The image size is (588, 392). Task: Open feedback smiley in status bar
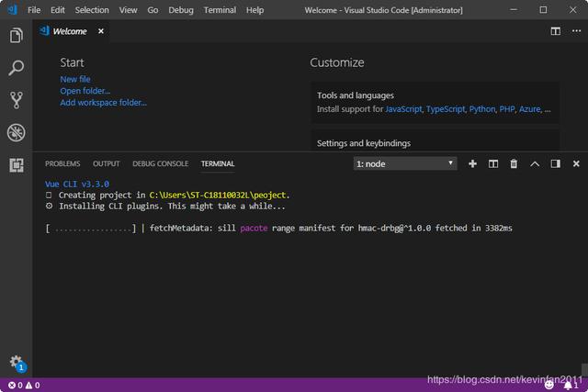click(x=549, y=386)
